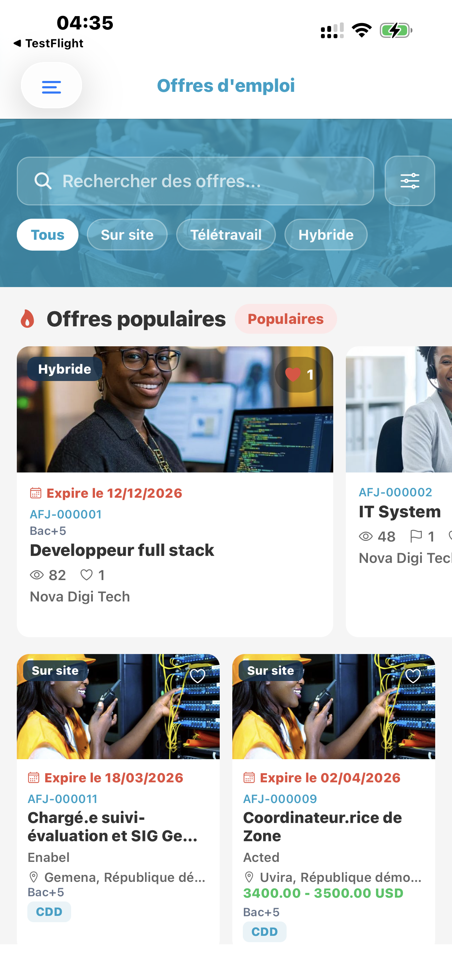Click the magnifying glass search icon
Image resolution: width=452 pixels, height=980 pixels.
(43, 181)
